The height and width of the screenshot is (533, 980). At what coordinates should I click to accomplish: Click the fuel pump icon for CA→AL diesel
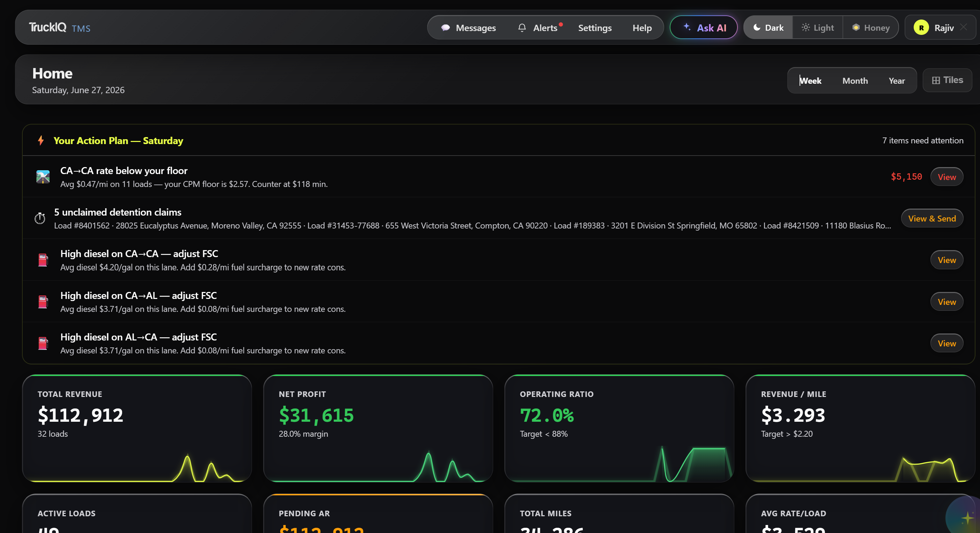click(x=43, y=302)
